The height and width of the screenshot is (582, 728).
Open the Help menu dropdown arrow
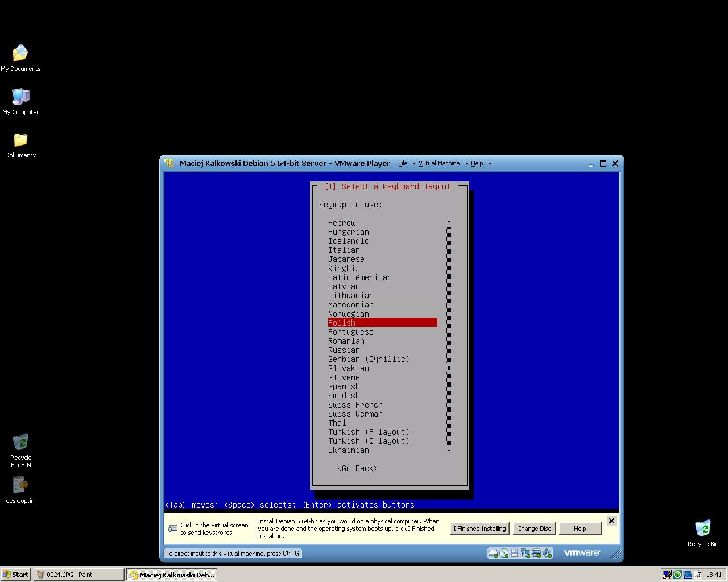pyautogui.click(x=490, y=164)
